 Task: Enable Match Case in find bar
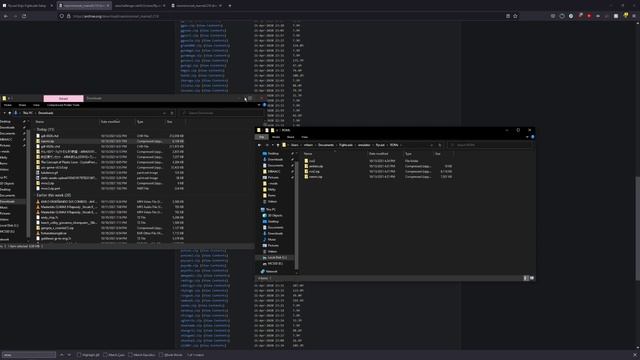point(114,355)
